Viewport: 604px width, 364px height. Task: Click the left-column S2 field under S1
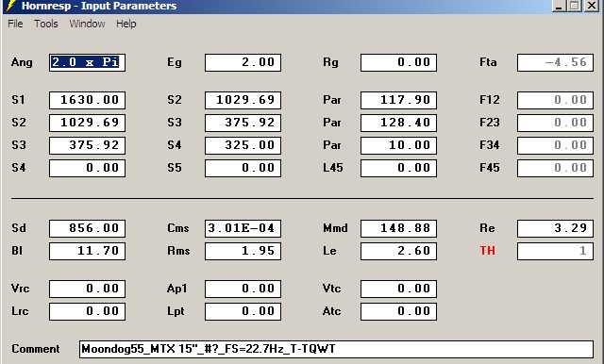point(88,124)
